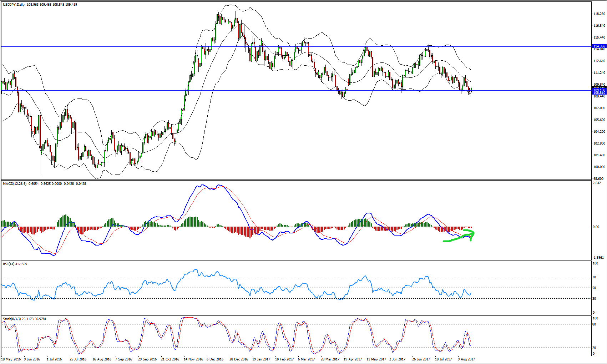Image resolution: width=607 pixels, height=364 pixels.
Task: Click the RSI 30 level label
Action: point(594,299)
